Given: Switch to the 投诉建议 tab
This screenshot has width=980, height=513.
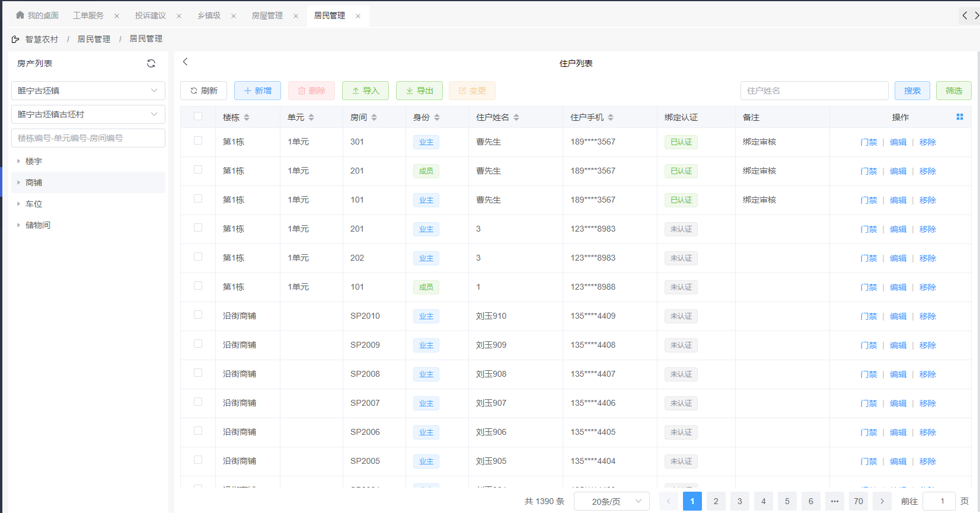Looking at the screenshot, I should pos(150,15).
